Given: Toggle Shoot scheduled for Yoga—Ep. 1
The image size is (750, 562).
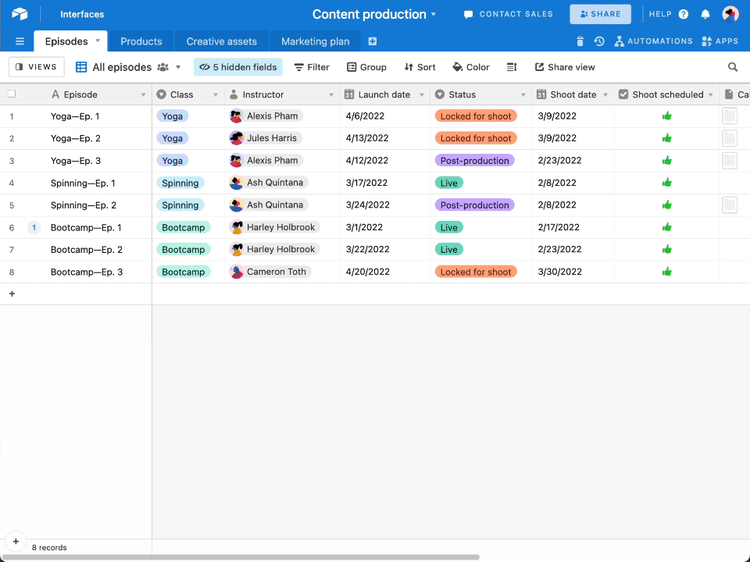Looking at the screenshot, I should click(x=667, y=116).
